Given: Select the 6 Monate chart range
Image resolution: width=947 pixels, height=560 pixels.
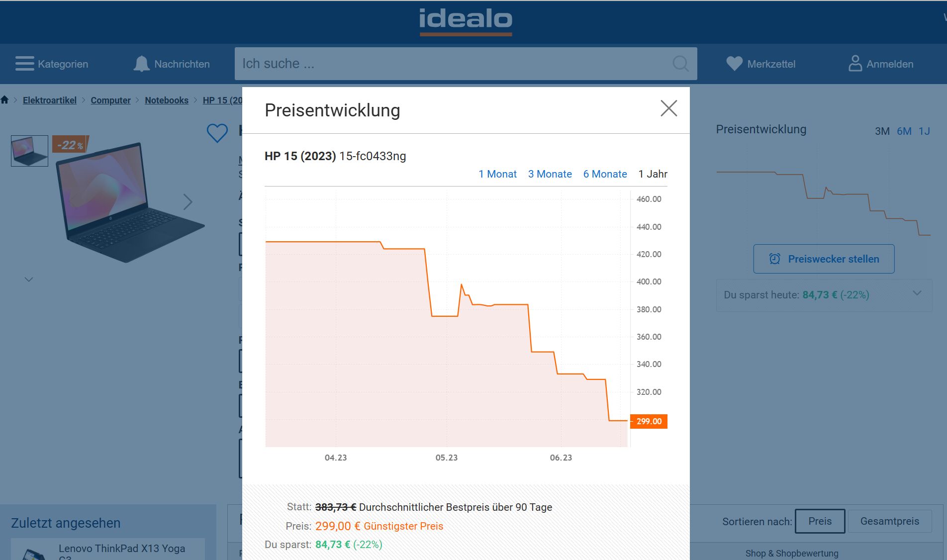Looking at the screenshot, I should coord(605,174).
